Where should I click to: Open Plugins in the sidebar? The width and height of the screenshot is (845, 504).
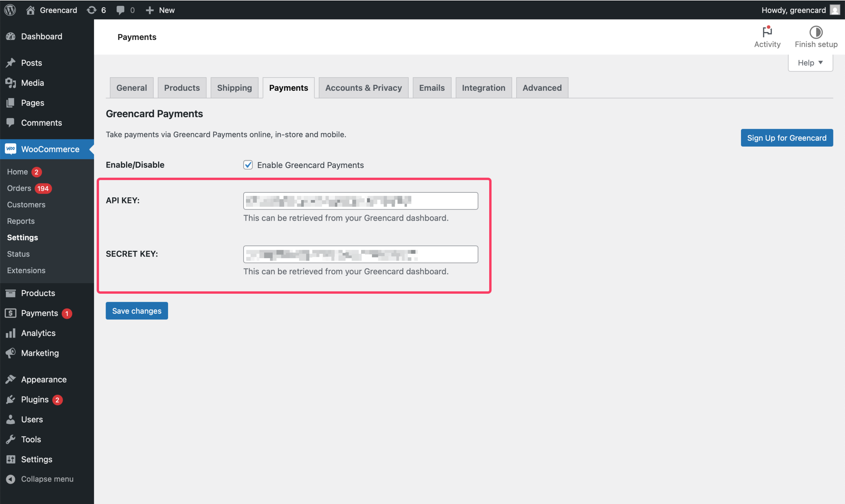[x=35, y=399]
